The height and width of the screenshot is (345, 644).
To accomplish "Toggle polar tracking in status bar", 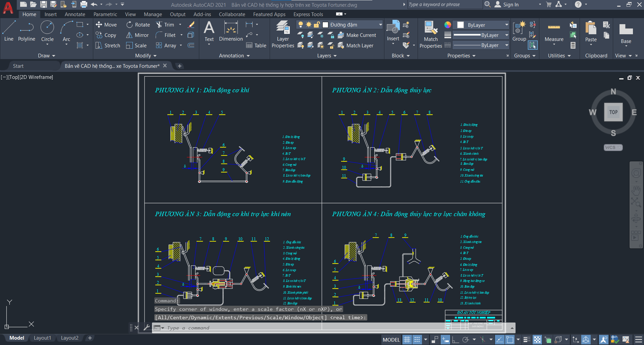I will tap(466, 340).
